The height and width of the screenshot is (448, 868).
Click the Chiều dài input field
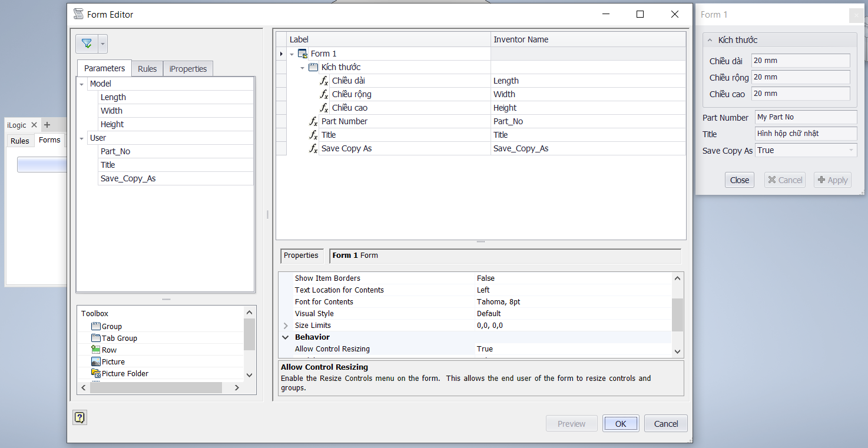(800, 61)
